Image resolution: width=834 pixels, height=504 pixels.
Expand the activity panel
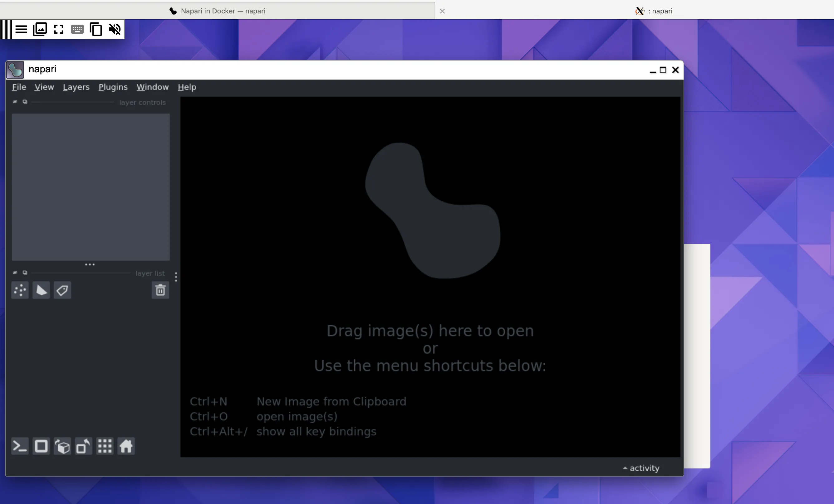[641, 468]
